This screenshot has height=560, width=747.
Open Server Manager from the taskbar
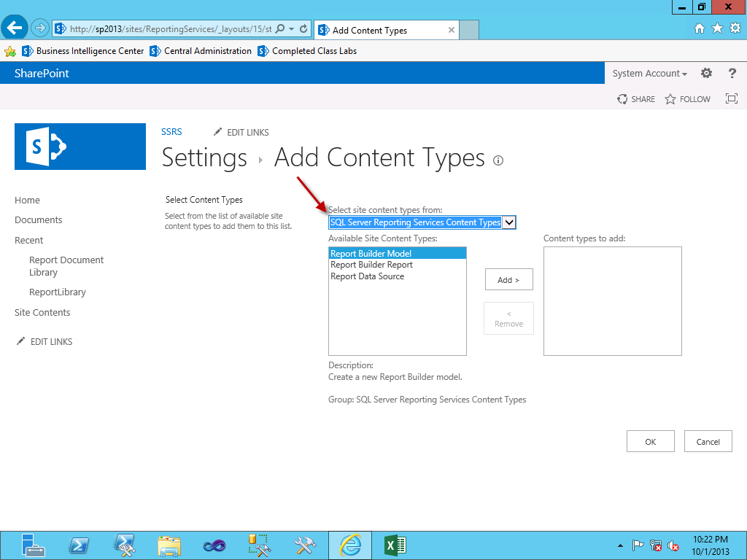pyautogui.click(x=33, y=545)
